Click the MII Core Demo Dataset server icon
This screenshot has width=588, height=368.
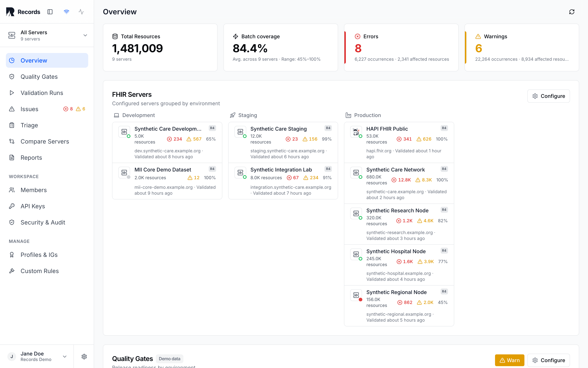(124, 173)
